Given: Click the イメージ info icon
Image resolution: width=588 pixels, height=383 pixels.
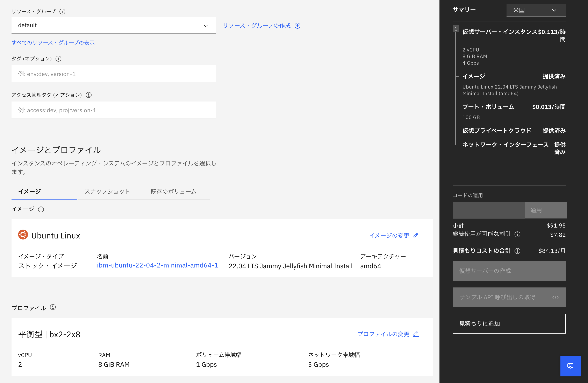Looking at the screenshot, I should pyautogui.click(x=41, y=209).
